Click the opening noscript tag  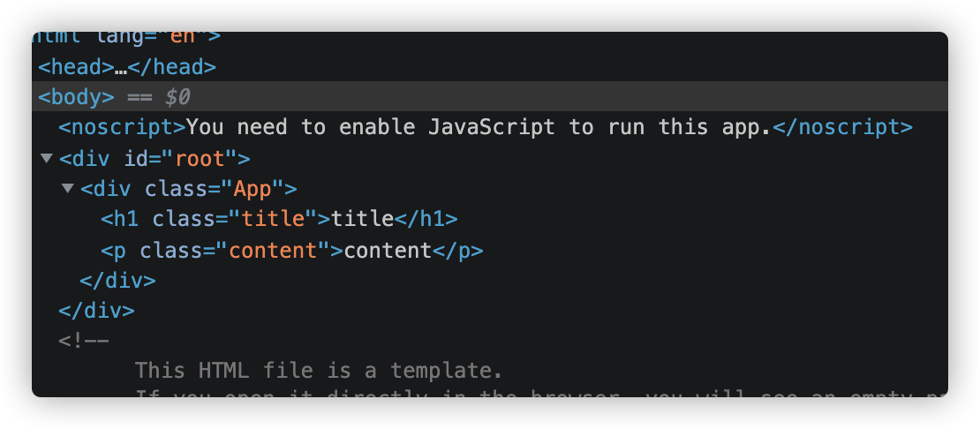122,127
